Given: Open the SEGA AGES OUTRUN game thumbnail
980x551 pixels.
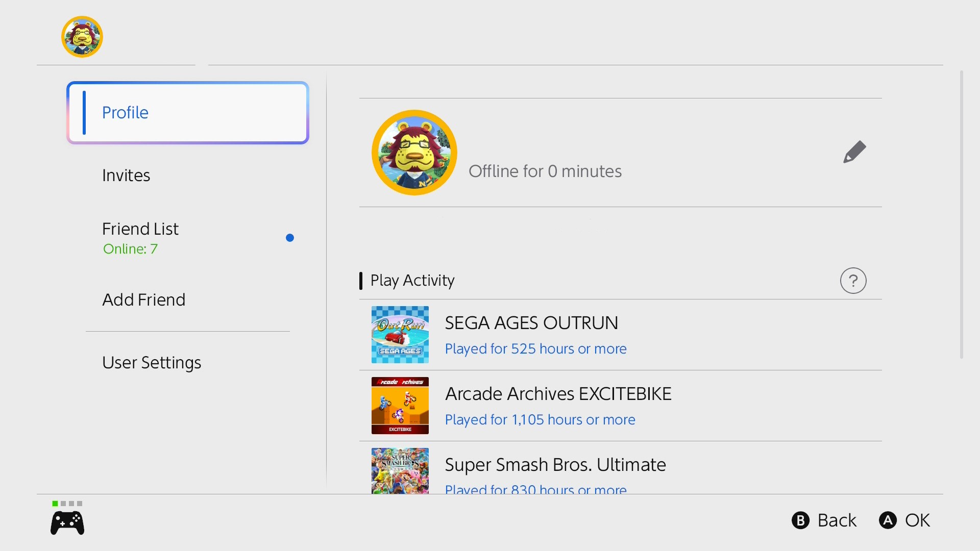Looking at the screenshot, I should click(x=400, y=335).
